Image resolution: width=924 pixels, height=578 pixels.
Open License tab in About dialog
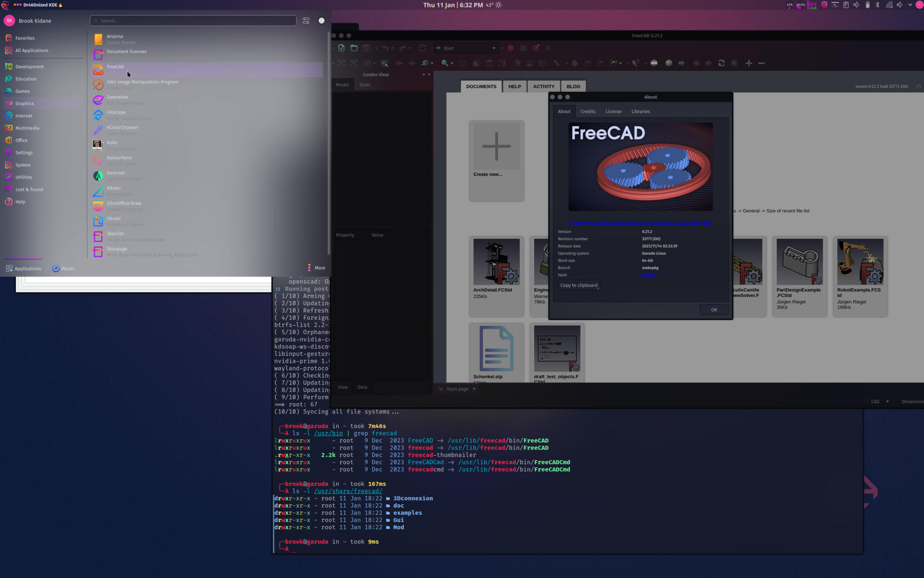click(613, 112)
